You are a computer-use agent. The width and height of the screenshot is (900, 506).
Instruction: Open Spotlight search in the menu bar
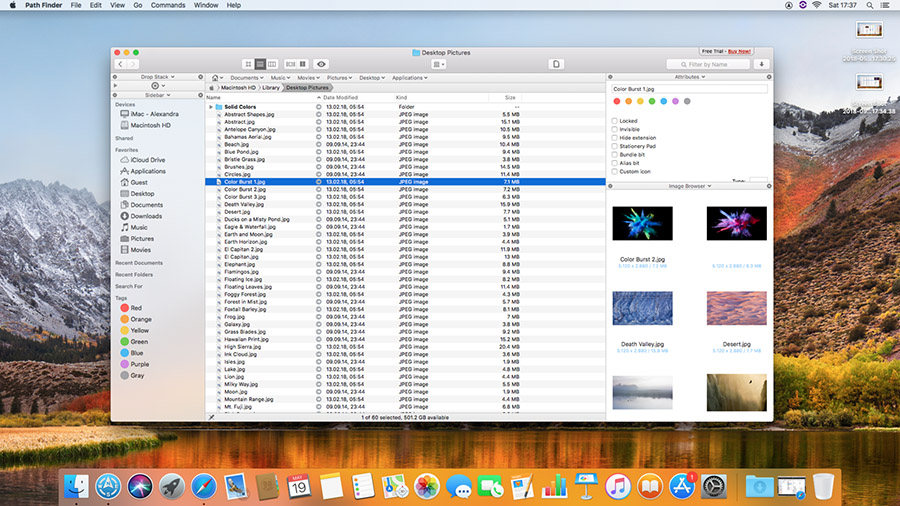[x=870, y=5]
